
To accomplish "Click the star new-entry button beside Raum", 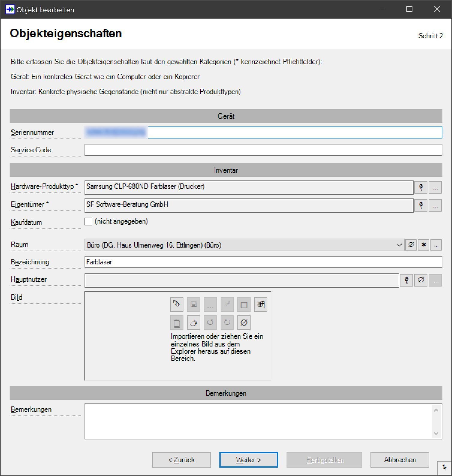I will [x=424, y=245].
